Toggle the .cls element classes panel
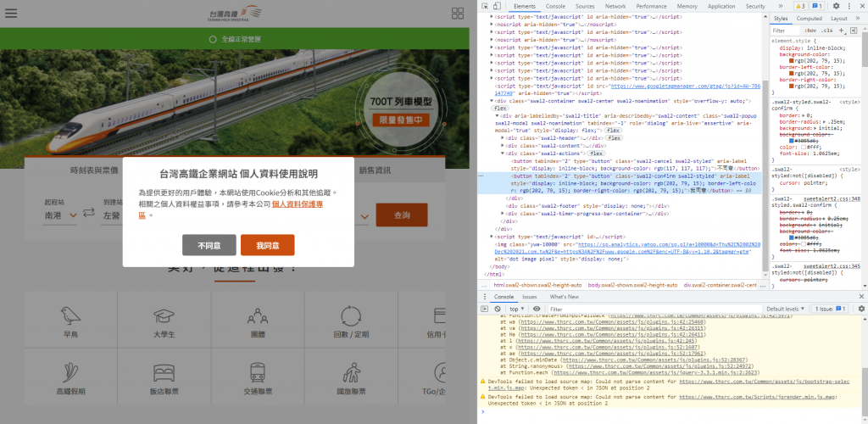Image resolution: width=868 pixels, height=424 pixels. coord(827,31)
